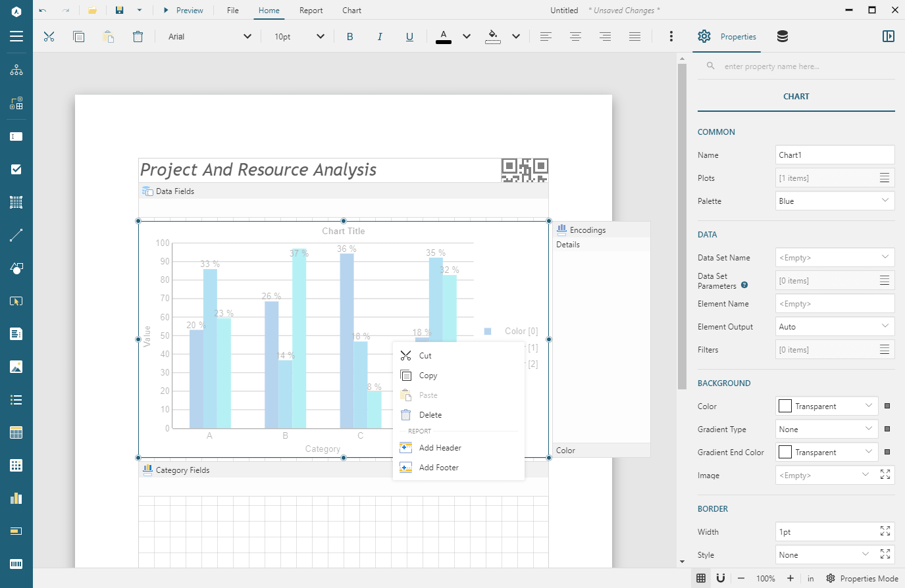Open the Arial font family dropdown

pyautogui.click(x=209, y=37)
